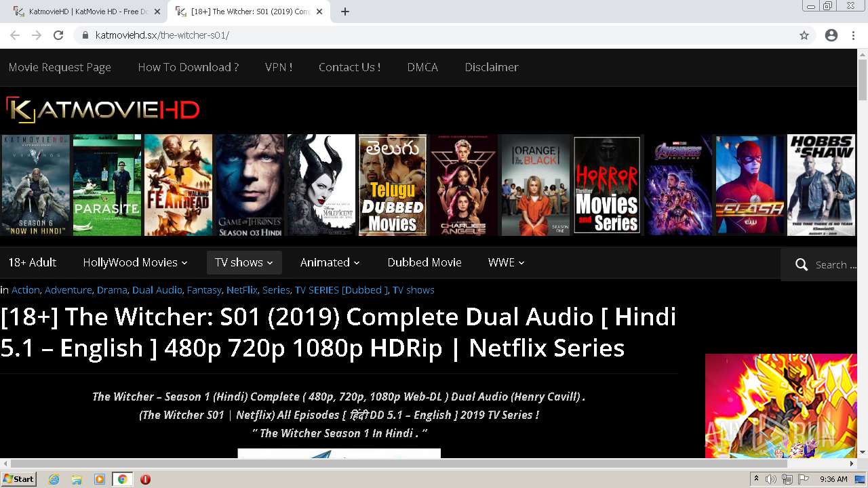The height and width of the screenshot is (488, 868).
Task: Open the Chrome three-dot menu
Action: (x=853, y=35)
